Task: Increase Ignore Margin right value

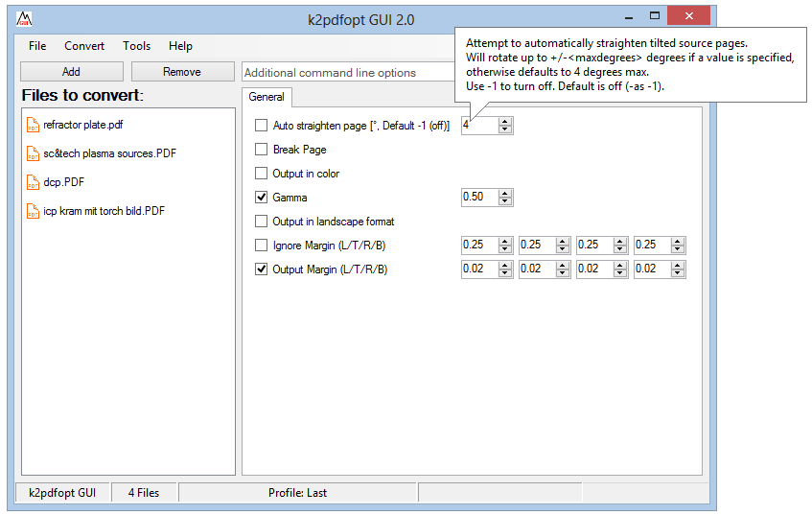Action: [620, 241]
